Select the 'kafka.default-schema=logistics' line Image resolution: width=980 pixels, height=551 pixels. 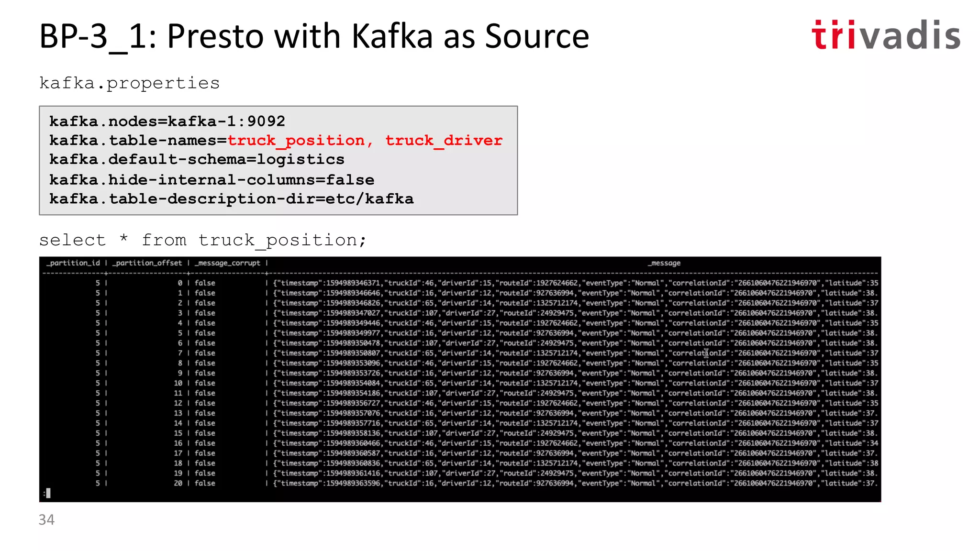point(197,159)
